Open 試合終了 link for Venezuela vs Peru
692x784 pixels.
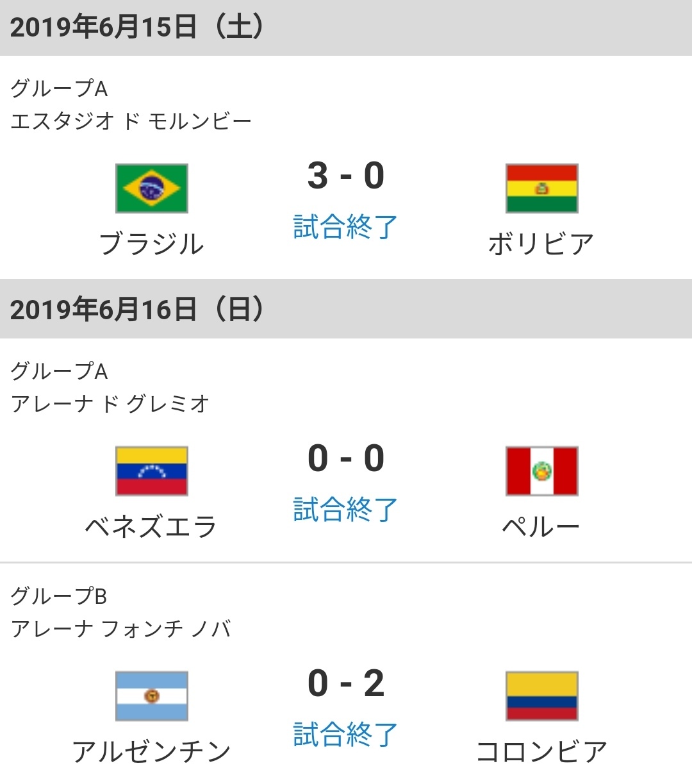(x=345, y=510)
